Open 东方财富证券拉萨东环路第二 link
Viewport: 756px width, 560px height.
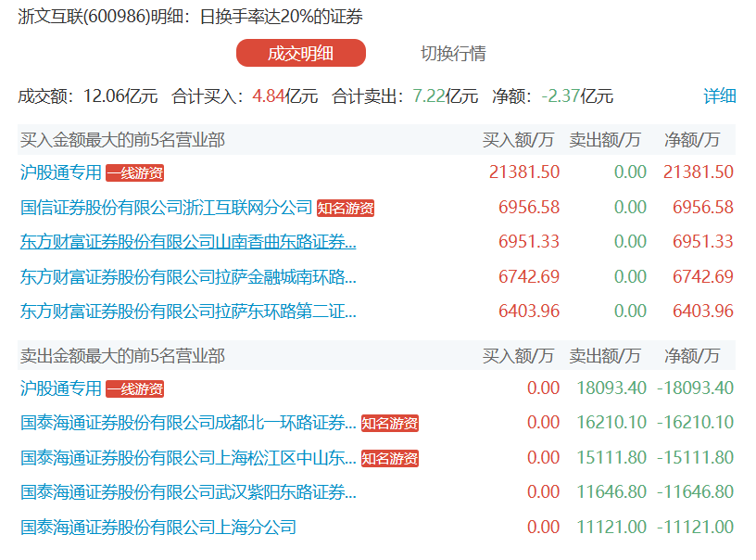click(188, 312)
